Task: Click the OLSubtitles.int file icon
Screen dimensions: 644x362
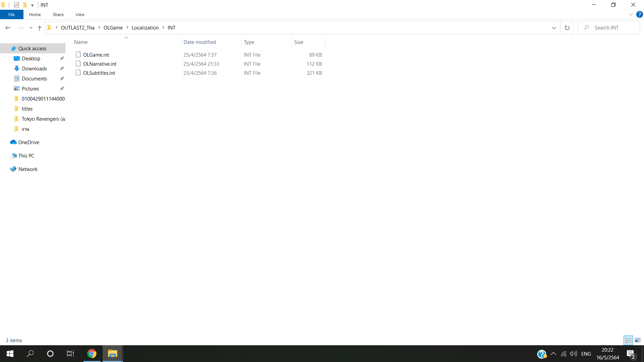Action: [x=78, y=73]
